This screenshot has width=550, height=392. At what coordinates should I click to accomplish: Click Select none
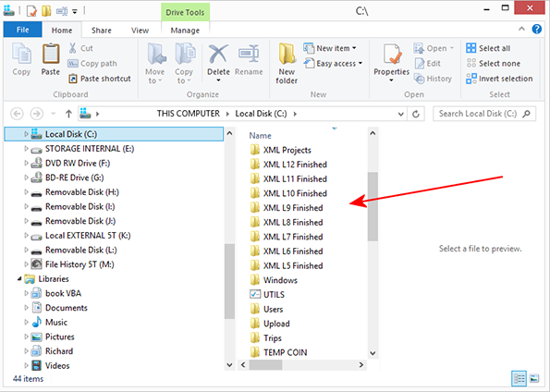click(x=494, y=64)
